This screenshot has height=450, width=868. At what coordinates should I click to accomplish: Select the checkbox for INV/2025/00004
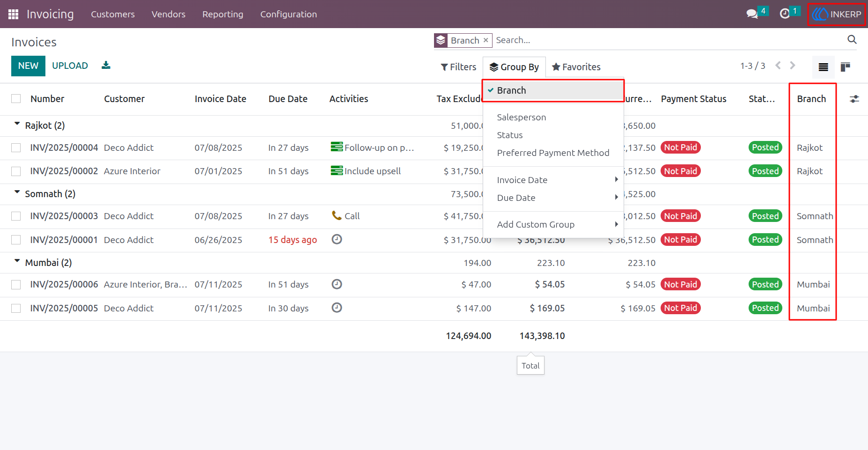pyautogui.click(x=16, y=148)
